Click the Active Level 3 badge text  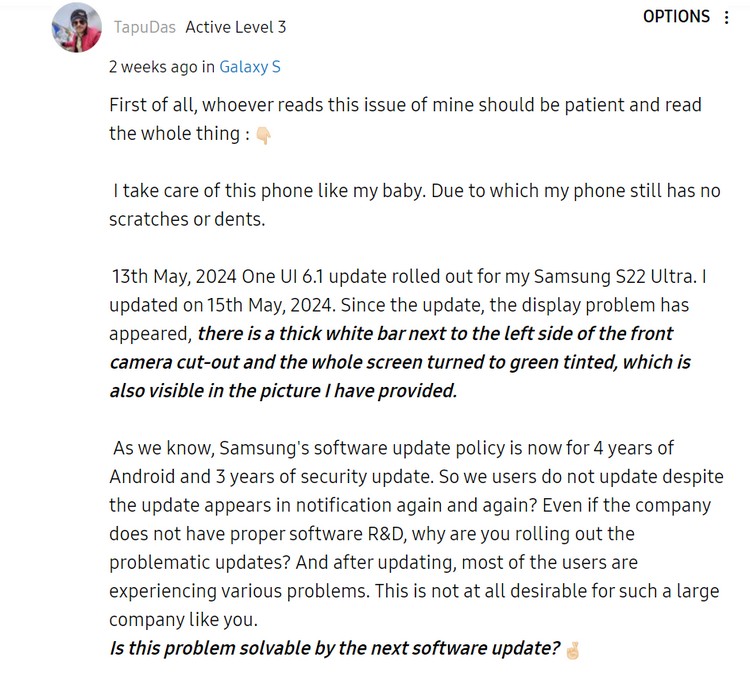[236, 27]
